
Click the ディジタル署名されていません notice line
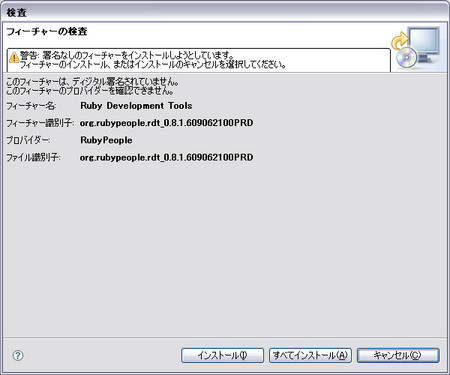[93, 81]
